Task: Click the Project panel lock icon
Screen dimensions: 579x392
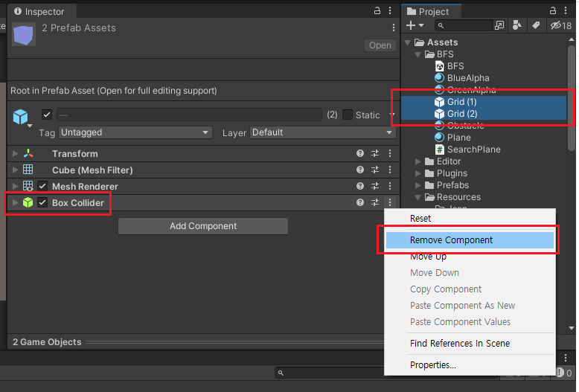Action: pos(553,10)
